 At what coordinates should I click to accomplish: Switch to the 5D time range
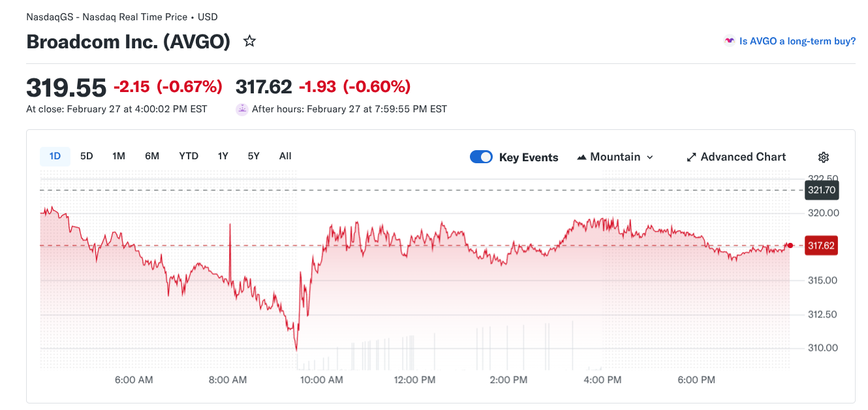tap(87, 156)
